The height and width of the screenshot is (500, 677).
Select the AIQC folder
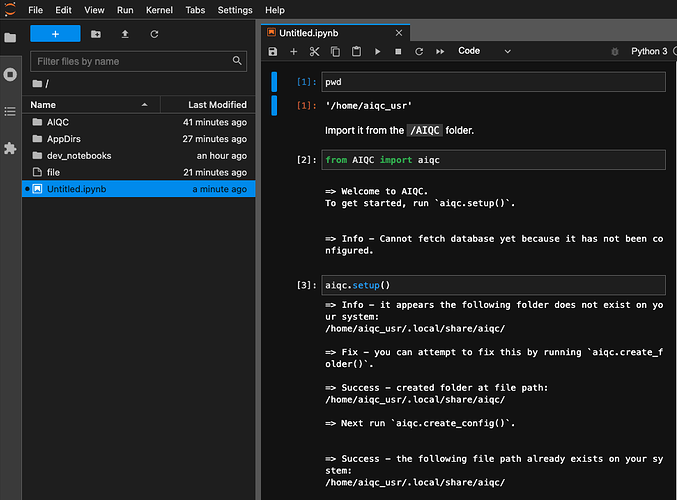pyautogui.click(x=139, y=122)
